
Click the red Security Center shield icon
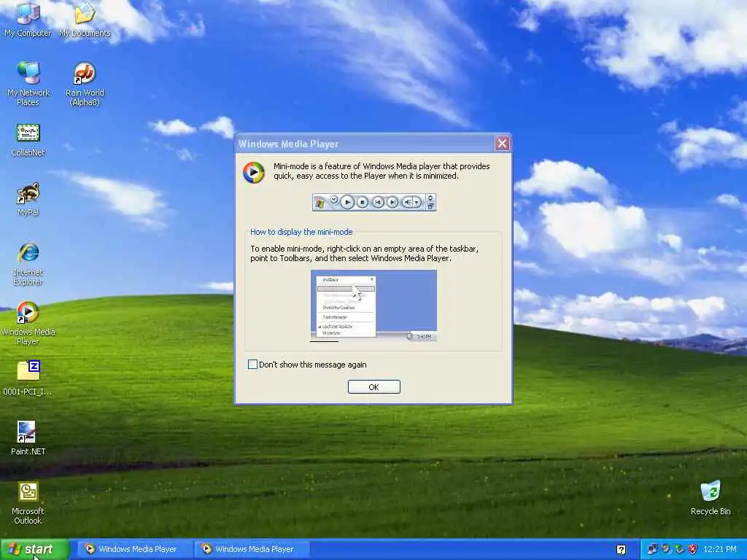pos(693,549)
